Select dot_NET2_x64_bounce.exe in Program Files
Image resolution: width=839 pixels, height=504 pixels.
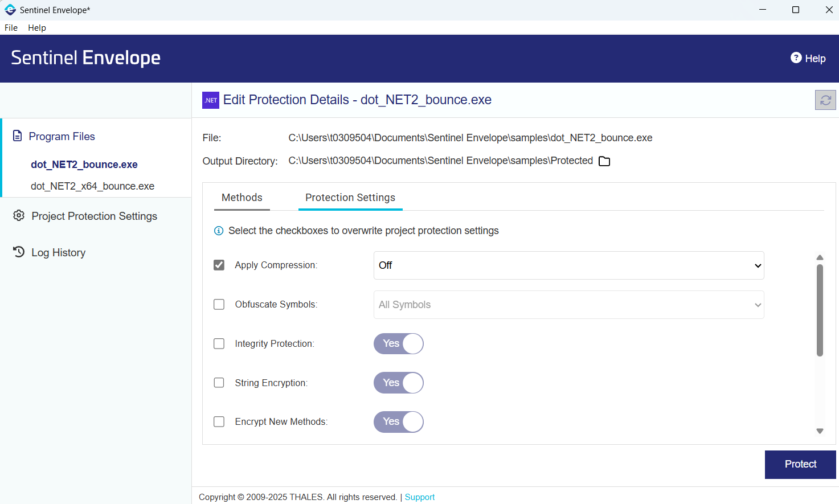(92, 186)
